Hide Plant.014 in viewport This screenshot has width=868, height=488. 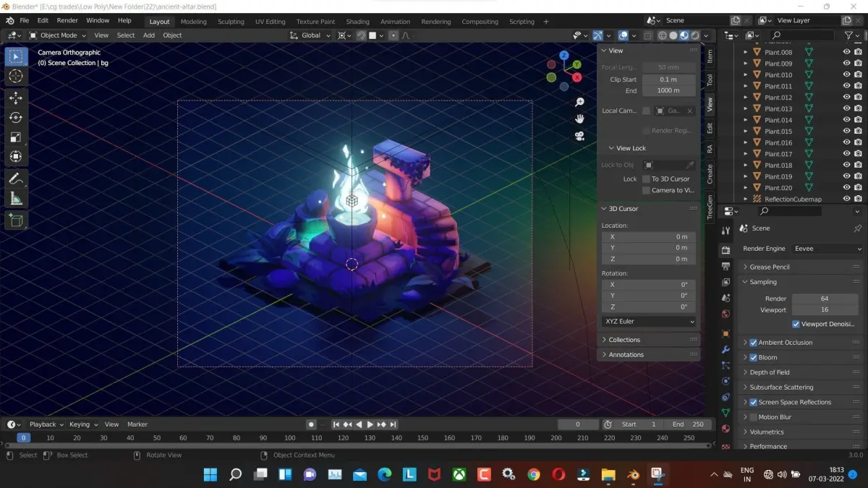846,120
